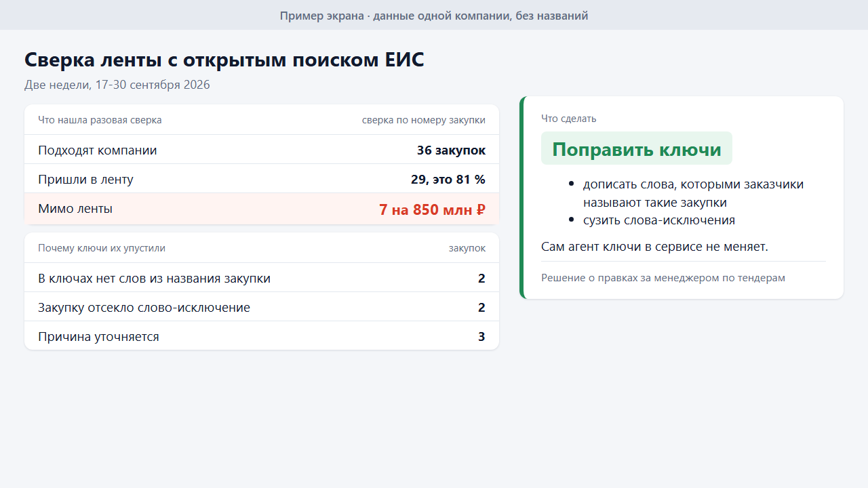
Task: Click the label "сверка по номеру закупки"
Action: tap(424, 120)
